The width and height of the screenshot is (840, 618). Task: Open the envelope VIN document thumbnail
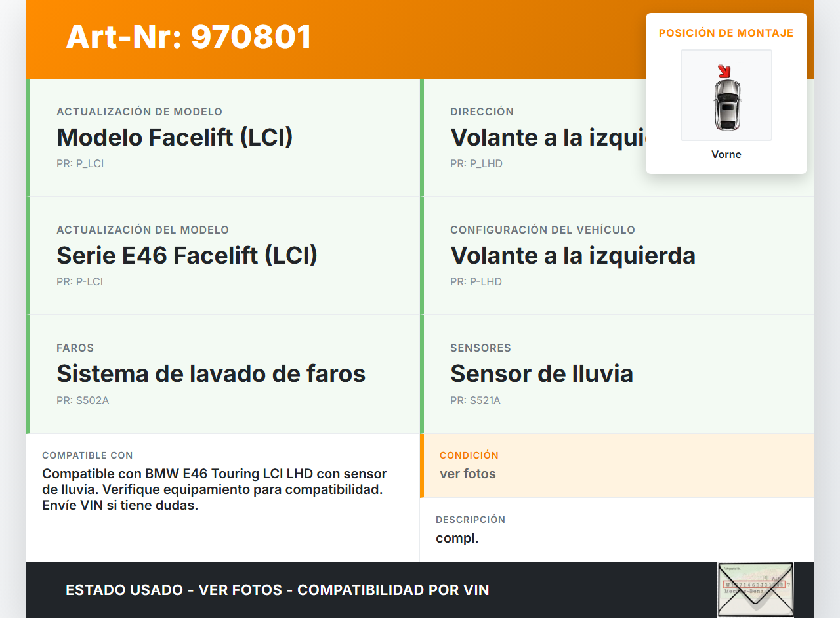pos(755,590)
